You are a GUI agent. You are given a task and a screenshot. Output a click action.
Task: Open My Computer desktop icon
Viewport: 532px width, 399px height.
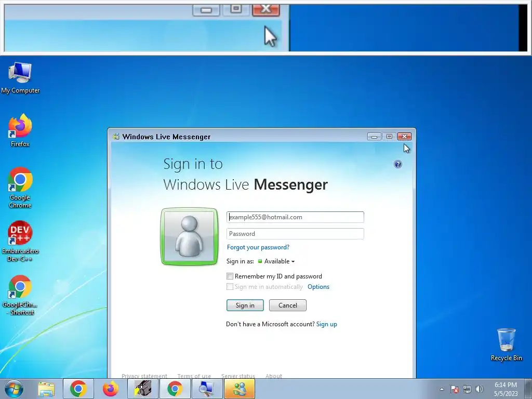[20, 78]
